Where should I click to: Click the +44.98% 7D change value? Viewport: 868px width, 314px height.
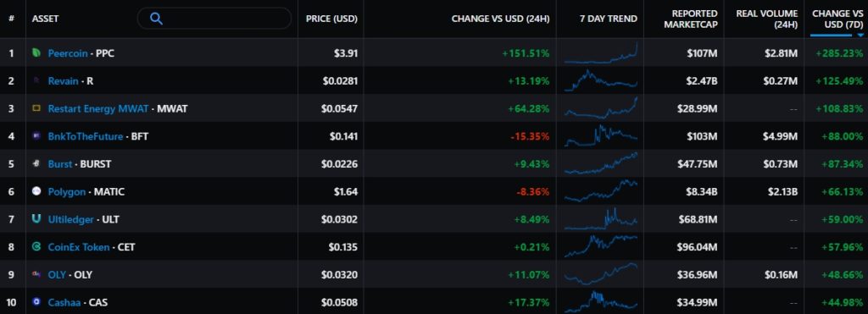pos(842,302)
